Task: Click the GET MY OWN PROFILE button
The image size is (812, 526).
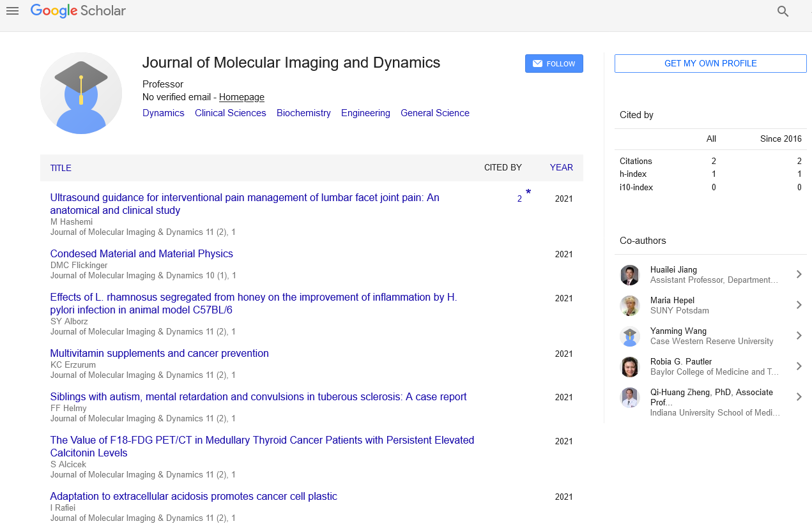Action: (x=710, y=63)
